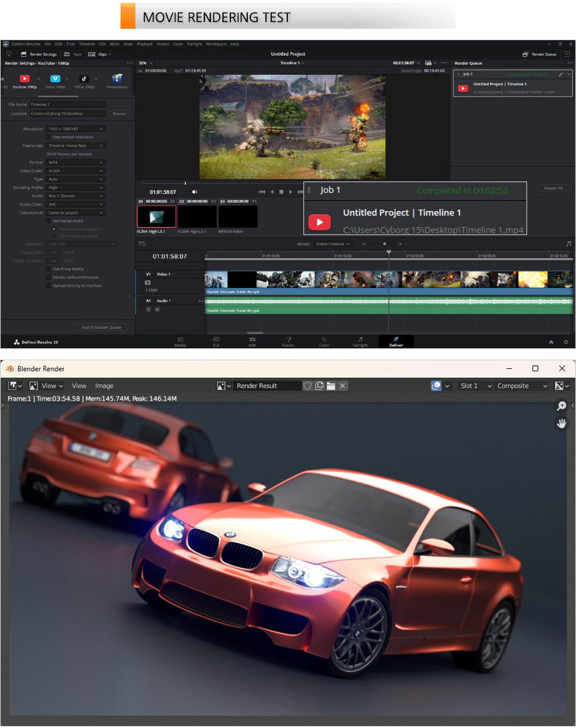576x728 pixels.
Task: Open the Resolution dropdown
Action: [x=76, y=129]
